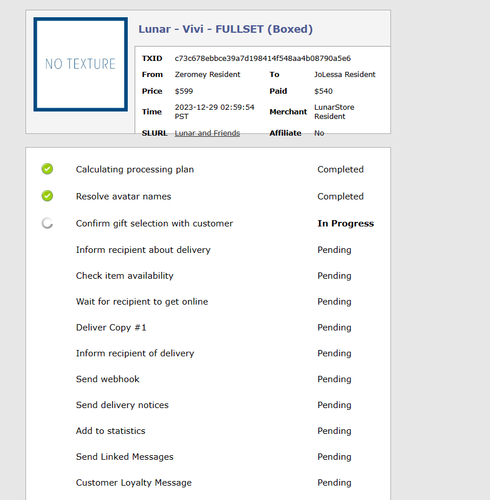This screenshot has width=490, height=500.
Task: Open the NO TEXTURE product thumbnail
Action: pyautogui.click(x=80, y=64)
